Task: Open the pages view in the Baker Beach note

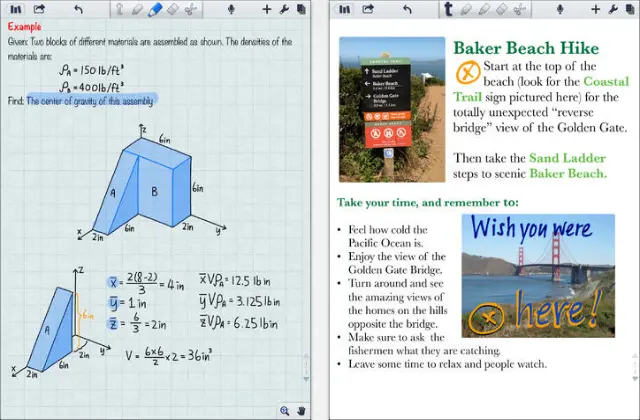Action: pos(630,9)
